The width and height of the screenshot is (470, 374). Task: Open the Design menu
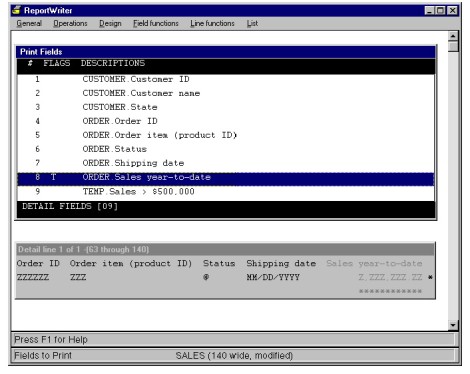point(110,23)
